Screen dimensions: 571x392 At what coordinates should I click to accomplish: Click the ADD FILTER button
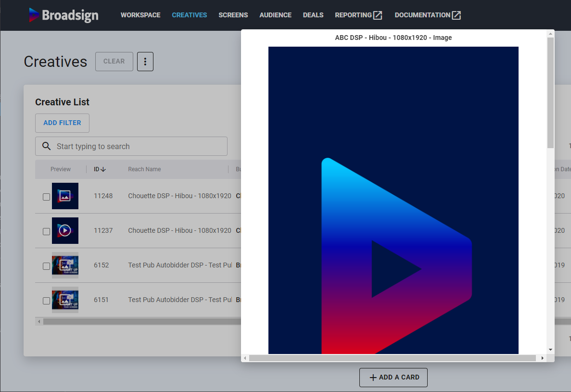click(x=62, y=123)
